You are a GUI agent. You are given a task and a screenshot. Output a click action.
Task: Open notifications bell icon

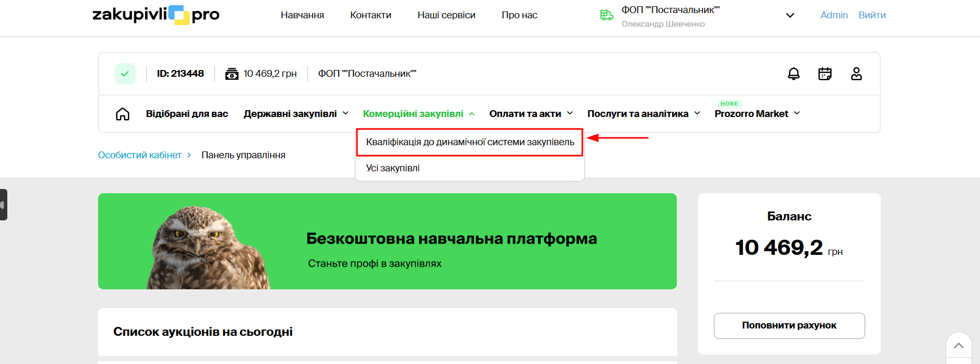(793, 74)
